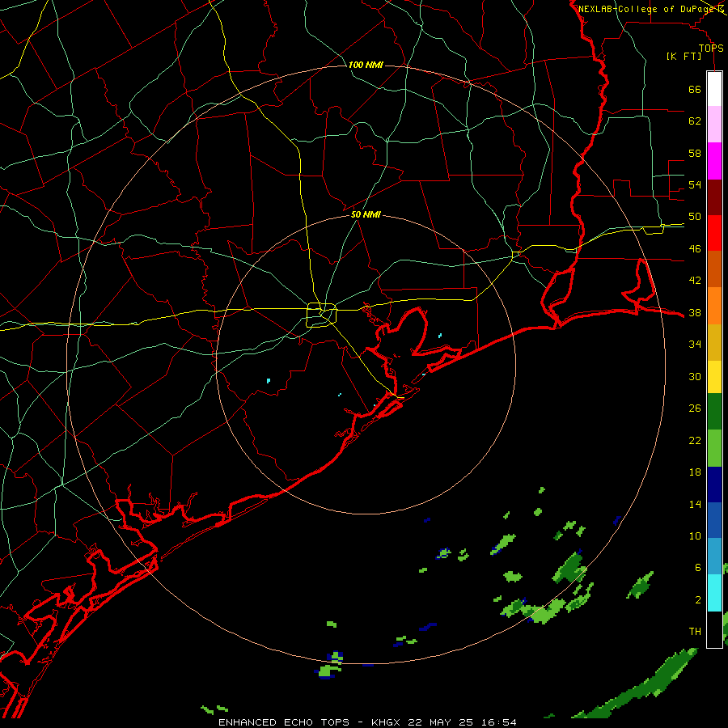Image resolution: width=728 pixels, height=728 pixels.
Task: Click the "50 NMI" range ring label
Action: [x=366, y=214]
